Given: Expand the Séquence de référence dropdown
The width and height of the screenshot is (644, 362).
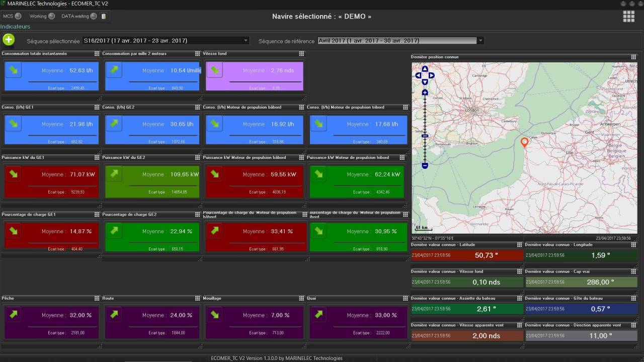Looking at the screenshot, I should point(480,41).
